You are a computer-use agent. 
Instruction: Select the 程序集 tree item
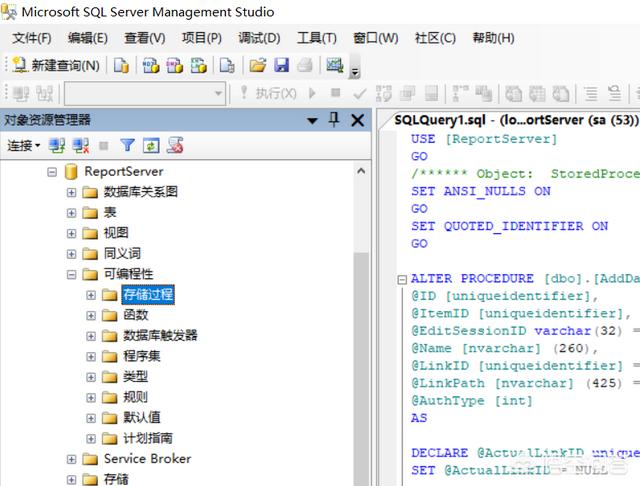142,356
